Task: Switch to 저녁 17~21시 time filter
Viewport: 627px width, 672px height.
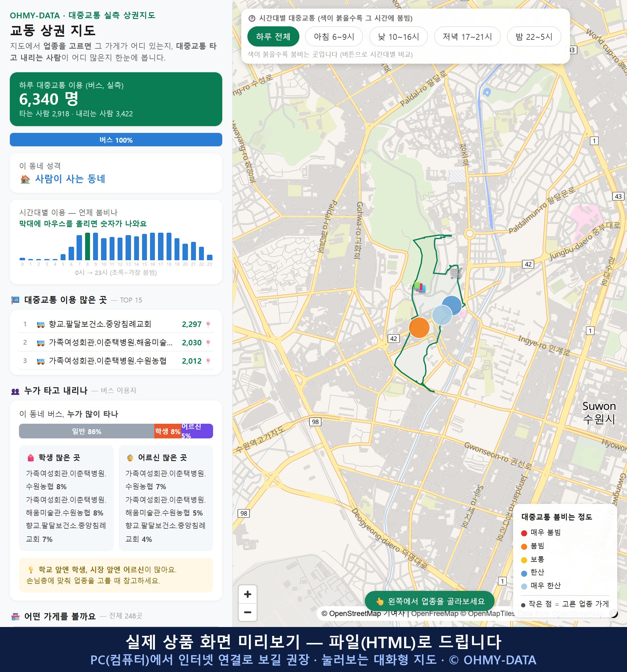Action: tap(467, 36)
